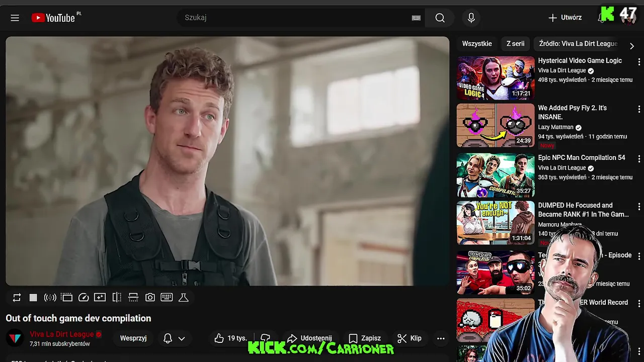Open the Psy Fly 2 video thumbnail
Screen dimensions: 644x362
coord(496,125)
